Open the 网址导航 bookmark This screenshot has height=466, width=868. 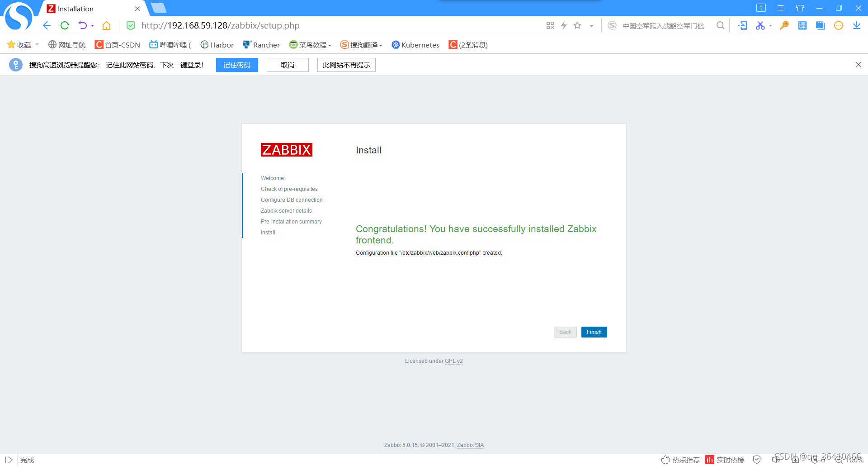(67, 45)
